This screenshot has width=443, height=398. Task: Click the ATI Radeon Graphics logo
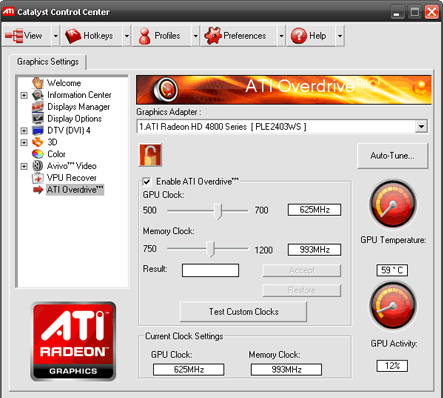click(73, 341)
